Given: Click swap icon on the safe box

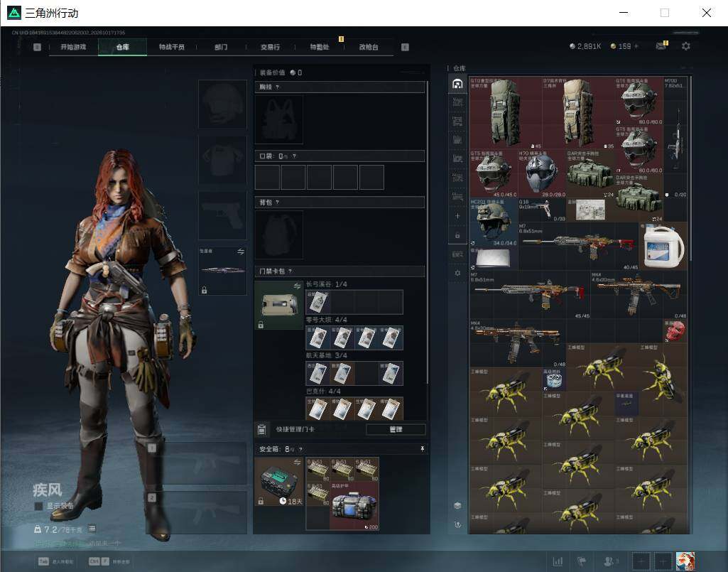Looking at the screenshot, I should (297, 462).
